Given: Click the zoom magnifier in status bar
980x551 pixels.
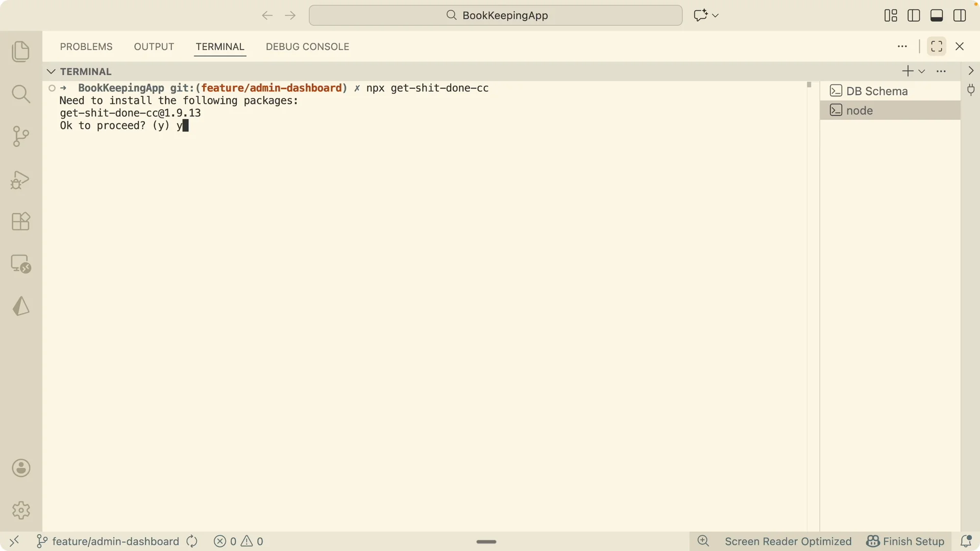Looking at the screenshot, I should point(703,541).
